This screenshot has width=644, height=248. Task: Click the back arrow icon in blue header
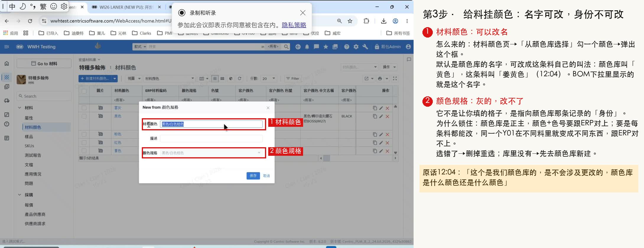click(298, 47)
